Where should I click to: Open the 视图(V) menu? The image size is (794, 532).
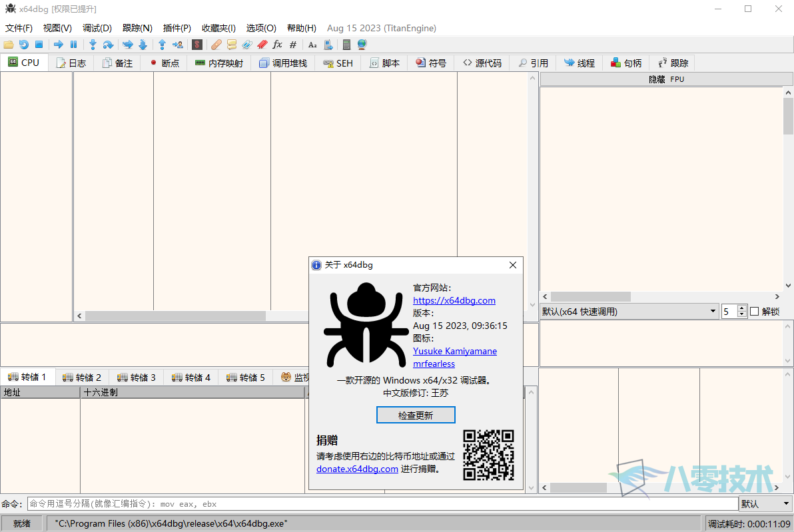click(57, 28)
